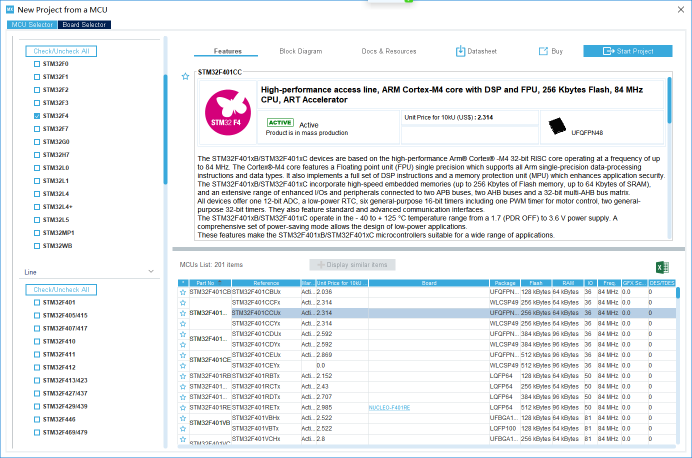The height and width of the screenshot is (458, 692).
Task: Star the STM32F401RCTx row
Action: [183, 387]
